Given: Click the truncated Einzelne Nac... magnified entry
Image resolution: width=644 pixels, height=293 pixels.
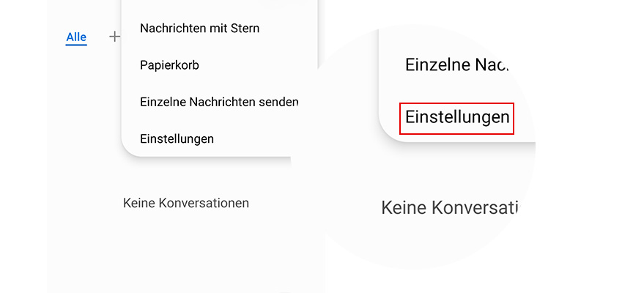Looking at the screenshot, I should [x=456, y=64].
